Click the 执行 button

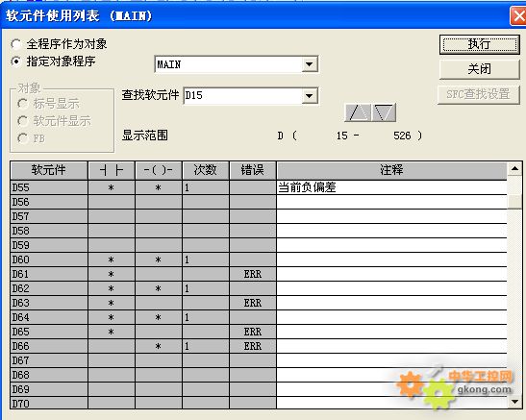coord(480,44)
